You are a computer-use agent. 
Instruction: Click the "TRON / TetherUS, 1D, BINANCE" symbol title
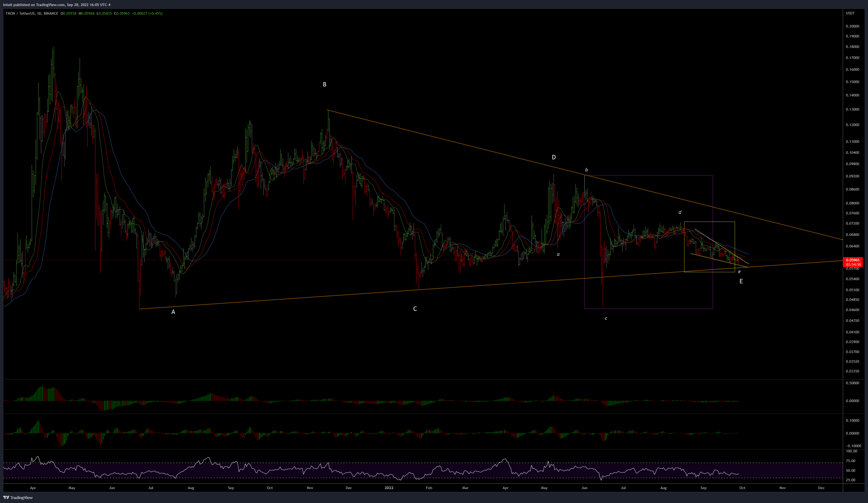(32, 13)
